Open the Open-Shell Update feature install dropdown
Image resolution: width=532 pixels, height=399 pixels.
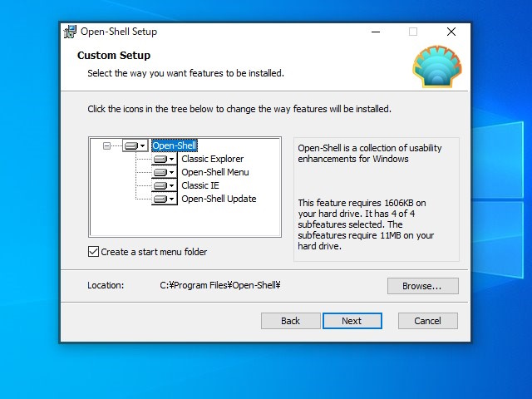[165, 199]
